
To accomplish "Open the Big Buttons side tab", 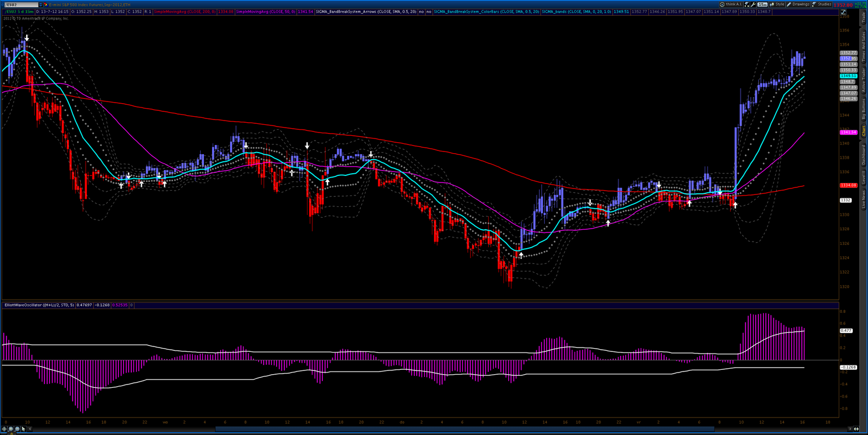I will [864, 109].
